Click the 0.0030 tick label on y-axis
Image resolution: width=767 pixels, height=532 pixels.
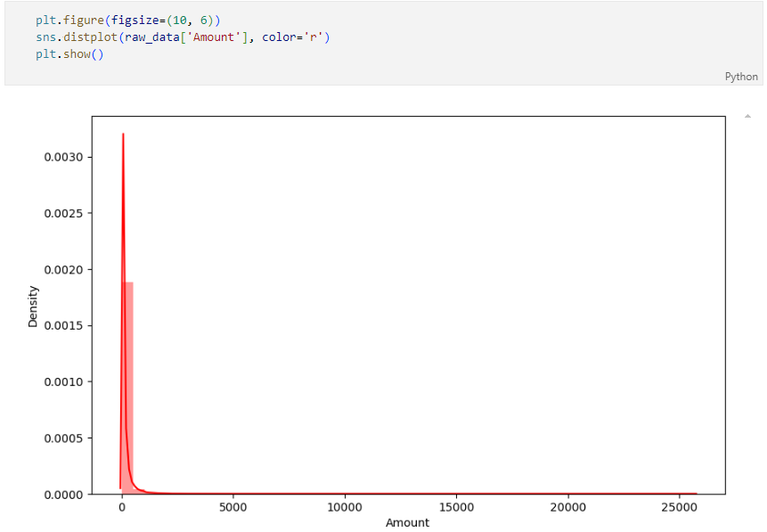coord(63,157)
